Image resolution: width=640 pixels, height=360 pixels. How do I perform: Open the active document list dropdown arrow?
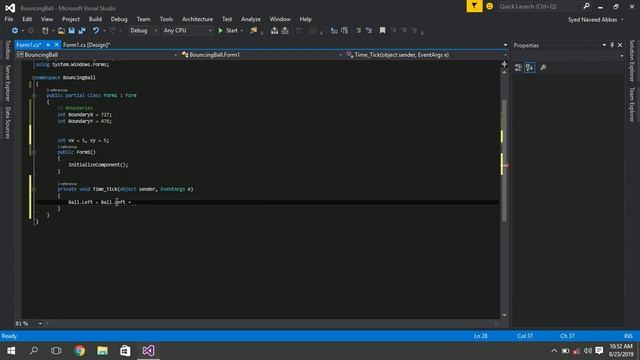(505, 45)
